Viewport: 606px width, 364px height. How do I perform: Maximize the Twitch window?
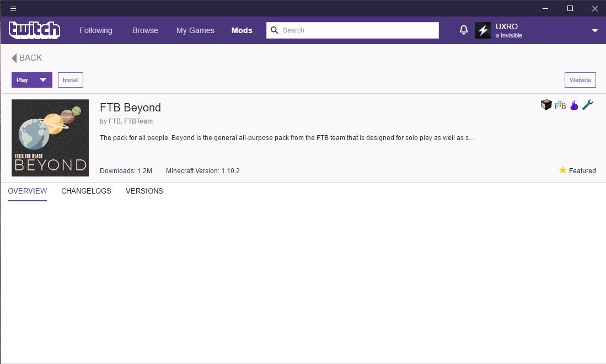570,8
